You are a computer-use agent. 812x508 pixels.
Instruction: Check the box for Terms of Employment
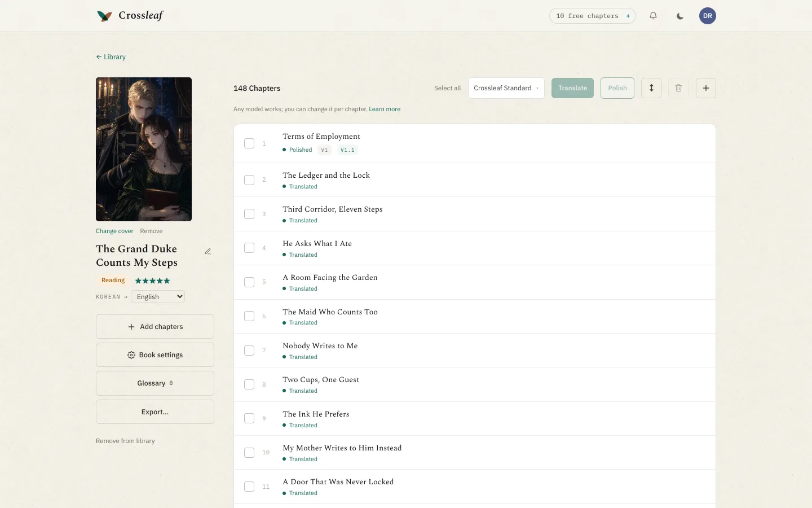coord(249,143)
